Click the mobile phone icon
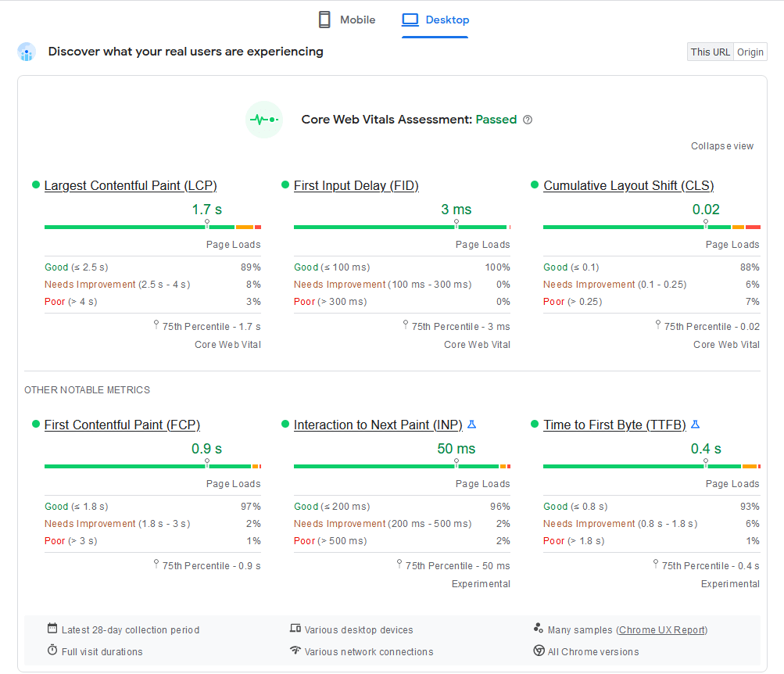Viewport: 784px width, 674px height. (x=324, y=20)
